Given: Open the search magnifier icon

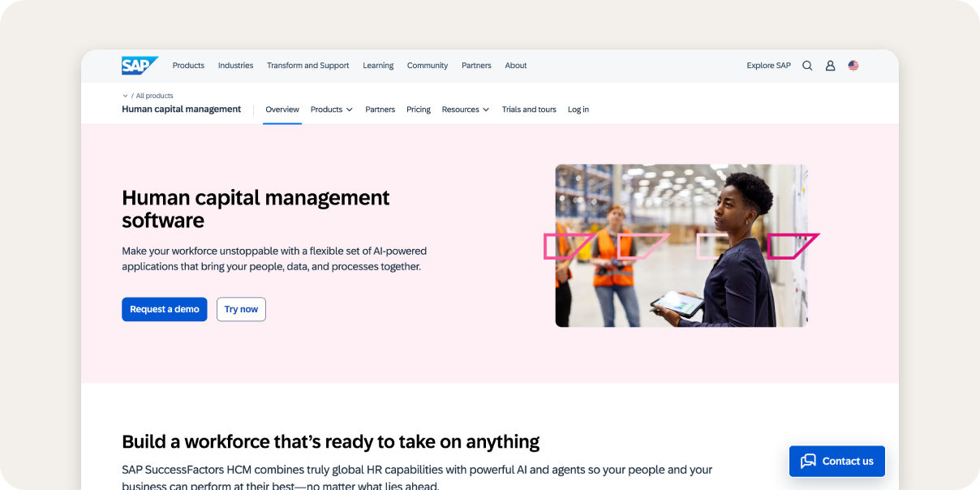Looking at the screenshot, I should [x=807, y=65].
